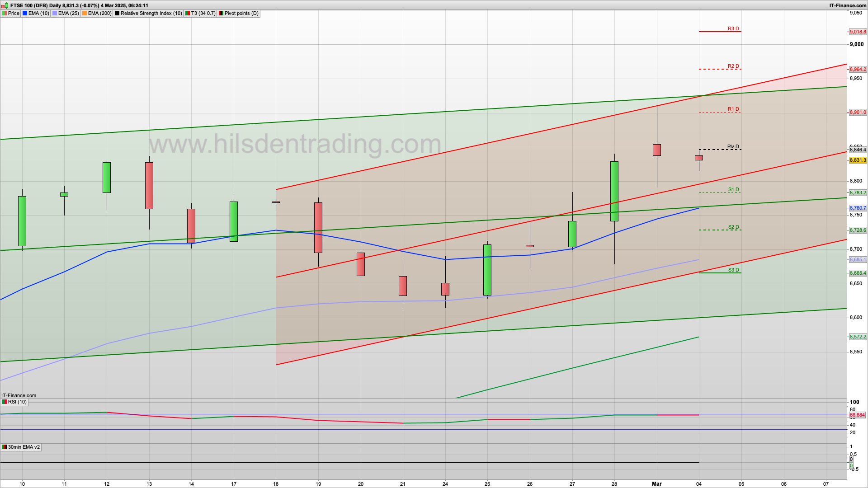
Task: Click the blue EMA (10) legend swatch
Action: [25, 13]
